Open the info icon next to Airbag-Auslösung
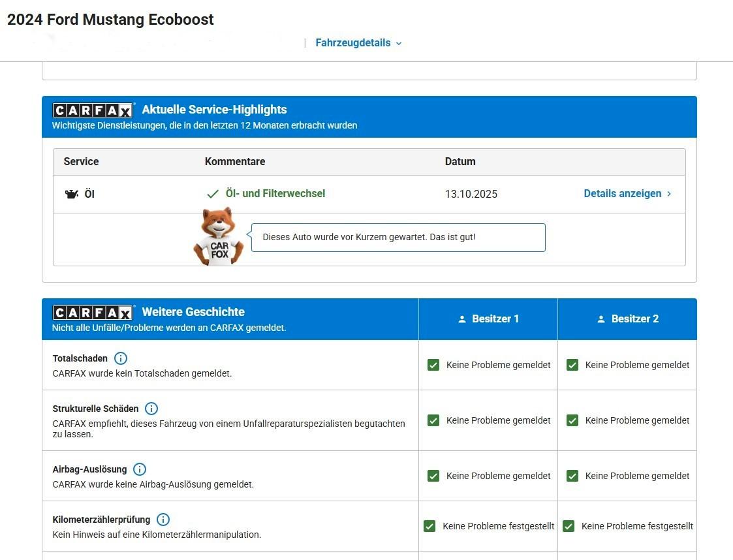Viewport: 733px width, 560px height. pos(140,469)
